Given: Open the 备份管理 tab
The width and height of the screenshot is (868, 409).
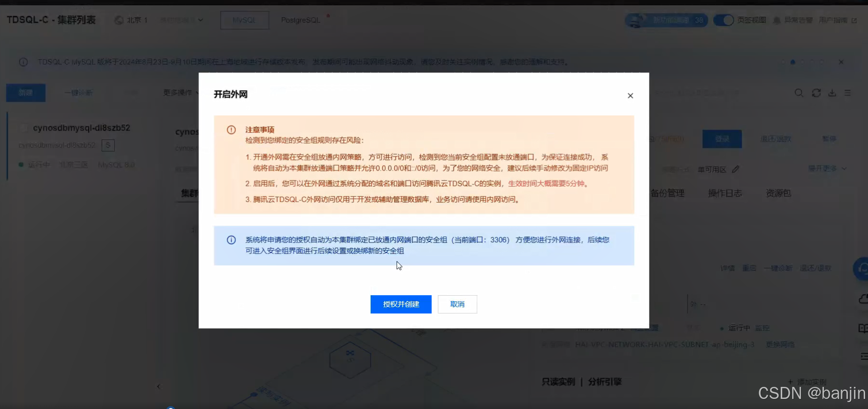Looking at the screenshot, I should pos(667,193).
